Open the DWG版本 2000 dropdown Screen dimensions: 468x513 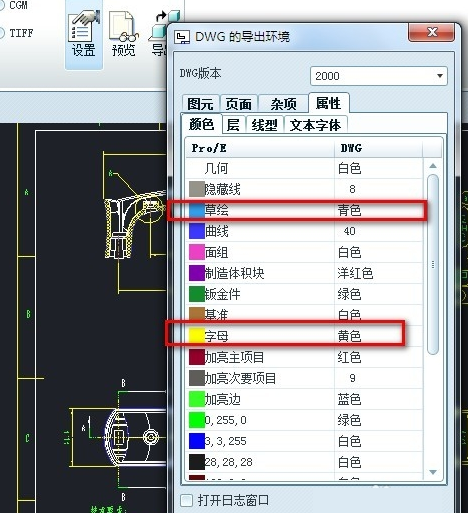click(378, 76)
